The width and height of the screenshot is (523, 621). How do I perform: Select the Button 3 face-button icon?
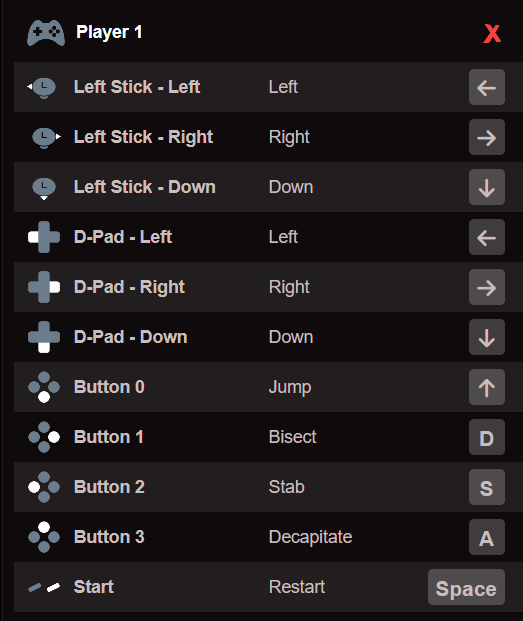(x=44, y=537)
